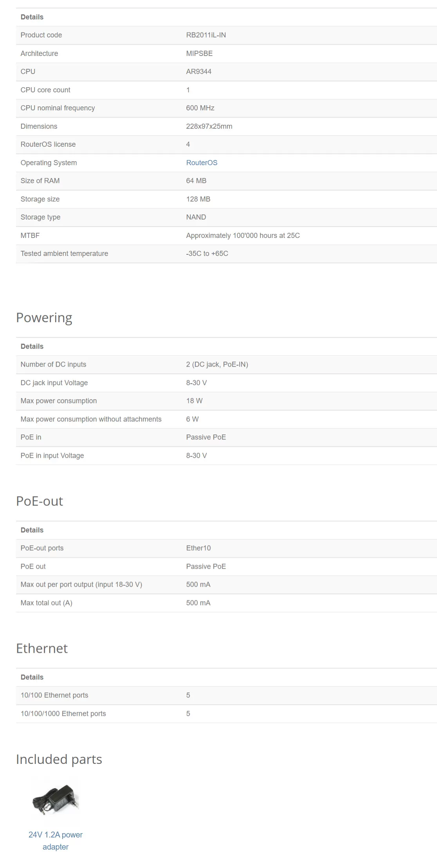Click the Dimensions value 228x97x25mm
437x868 pixels.
209,126
